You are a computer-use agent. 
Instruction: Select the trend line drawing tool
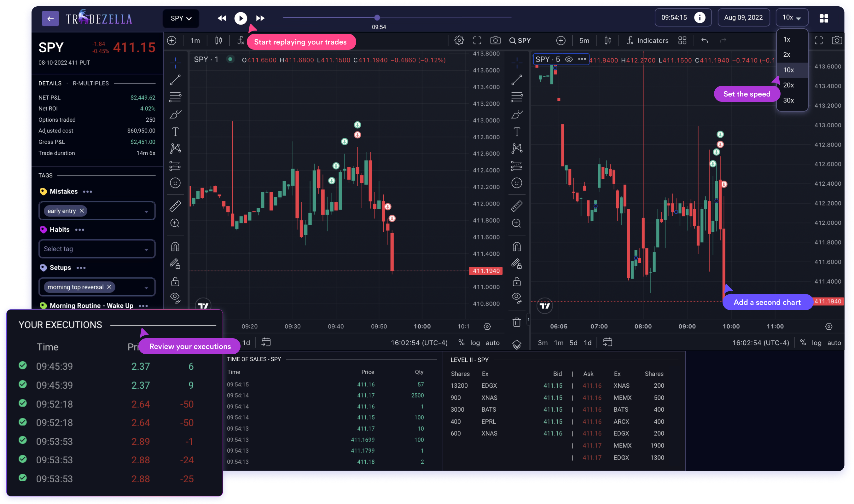[175, 80]
